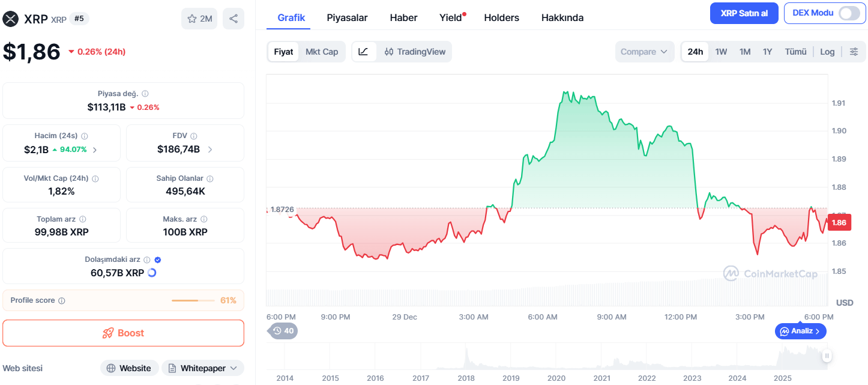Open the Hakkında tab
868x385 pixels.
click(562, 17)
